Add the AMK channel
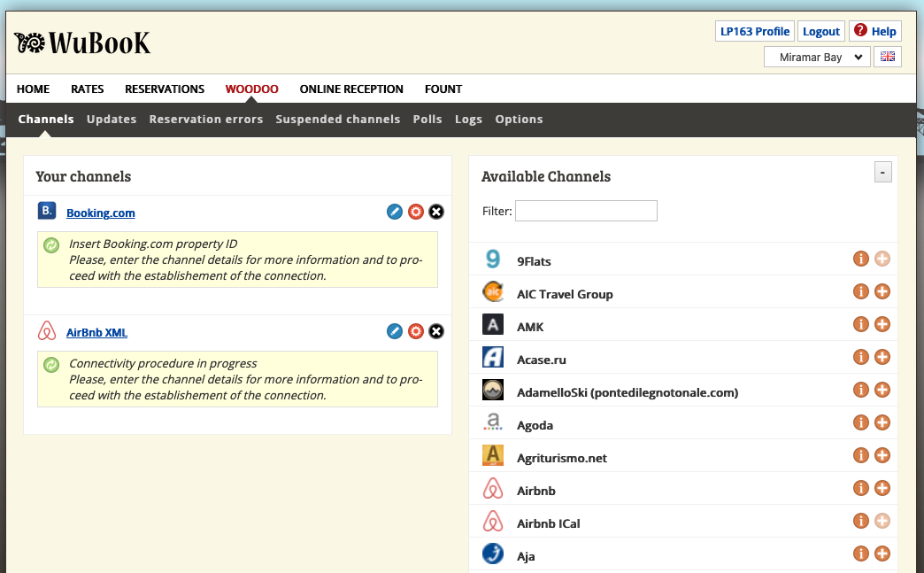This screenshot has width=924, height=573. click(x=882, y=324)
